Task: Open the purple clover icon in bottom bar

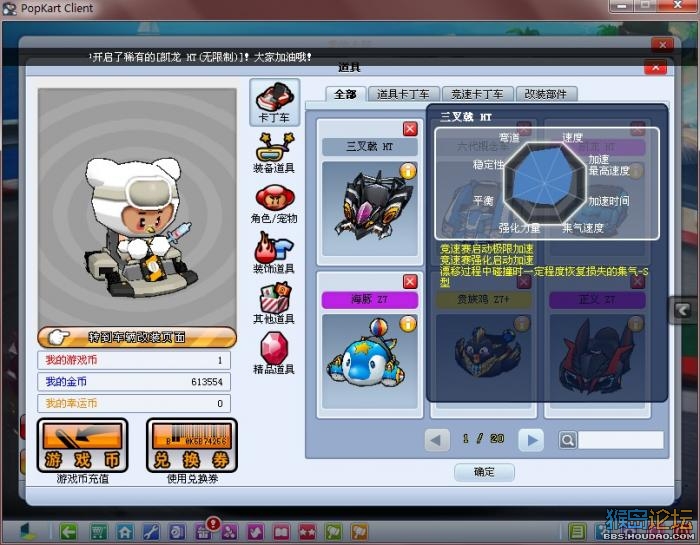Action: coord(229,532)
